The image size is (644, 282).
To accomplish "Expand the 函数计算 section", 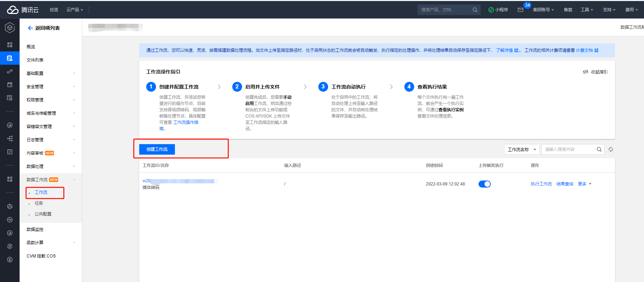I will (51, 243).
